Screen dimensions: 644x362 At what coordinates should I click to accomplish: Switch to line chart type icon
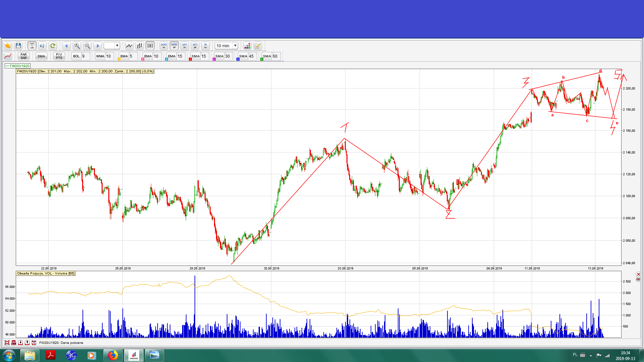pyautogui.click(x=129, y=46)
